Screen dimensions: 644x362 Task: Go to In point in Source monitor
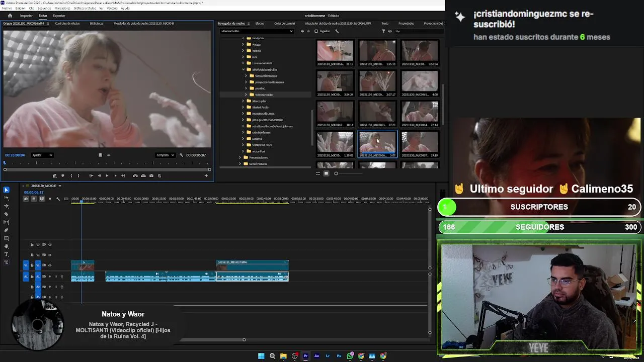pos(91,175)
